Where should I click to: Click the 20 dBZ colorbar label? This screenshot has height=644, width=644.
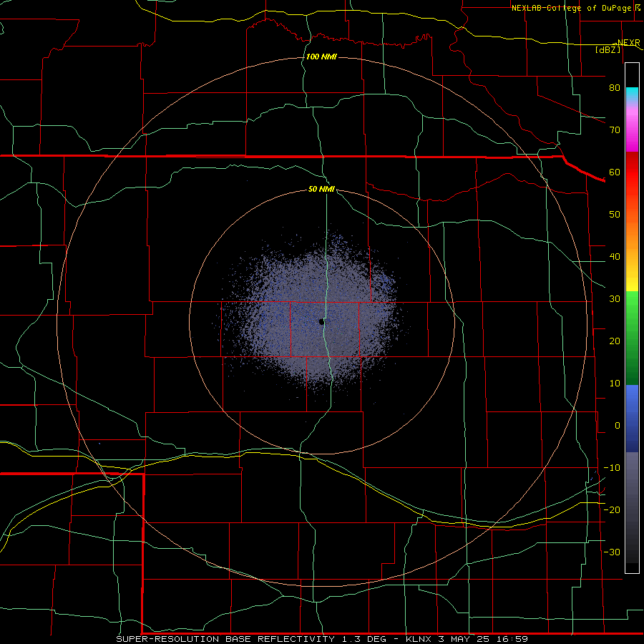coord(615,341)
